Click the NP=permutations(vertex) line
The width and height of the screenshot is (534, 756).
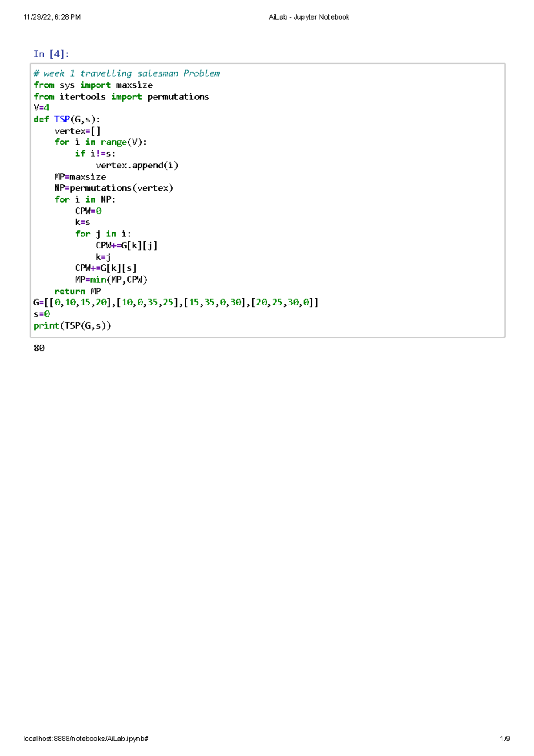coord(113,188)
